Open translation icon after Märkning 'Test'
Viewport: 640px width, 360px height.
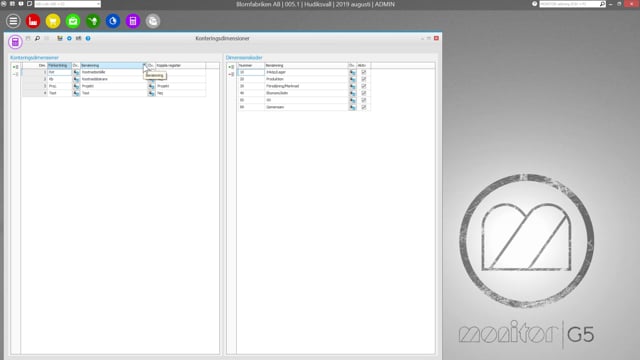pyautogui.click(x=76, y=93)
